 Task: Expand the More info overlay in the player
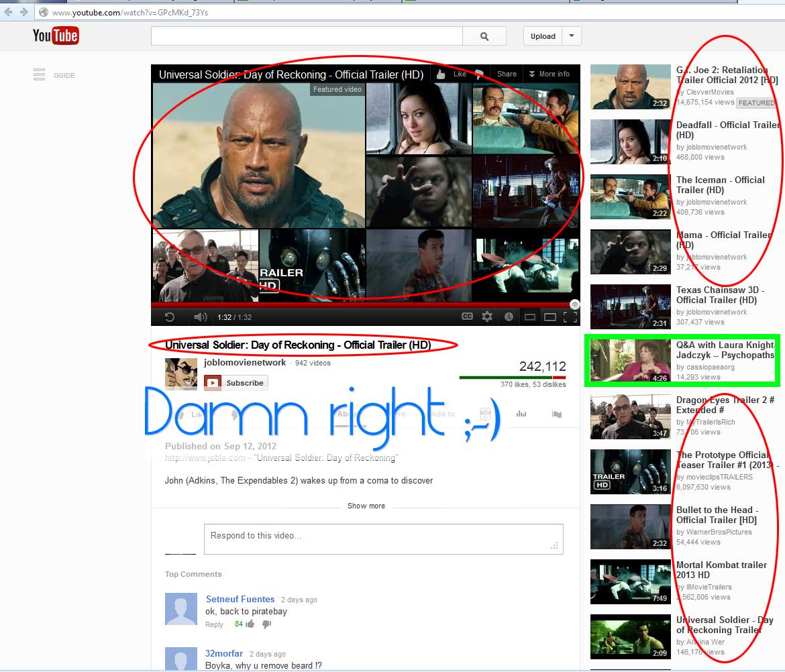[549, 74]
